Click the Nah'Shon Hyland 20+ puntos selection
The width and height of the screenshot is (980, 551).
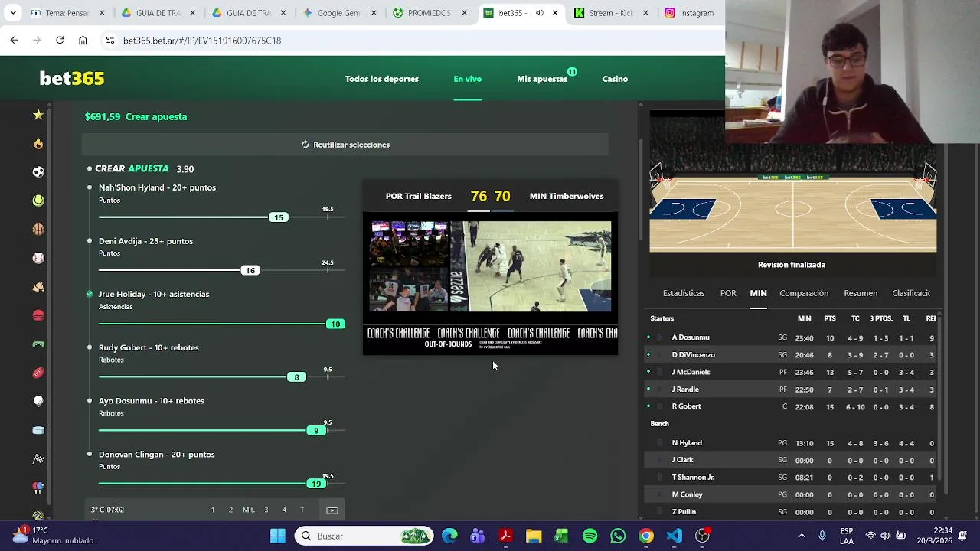coord(157,187)
